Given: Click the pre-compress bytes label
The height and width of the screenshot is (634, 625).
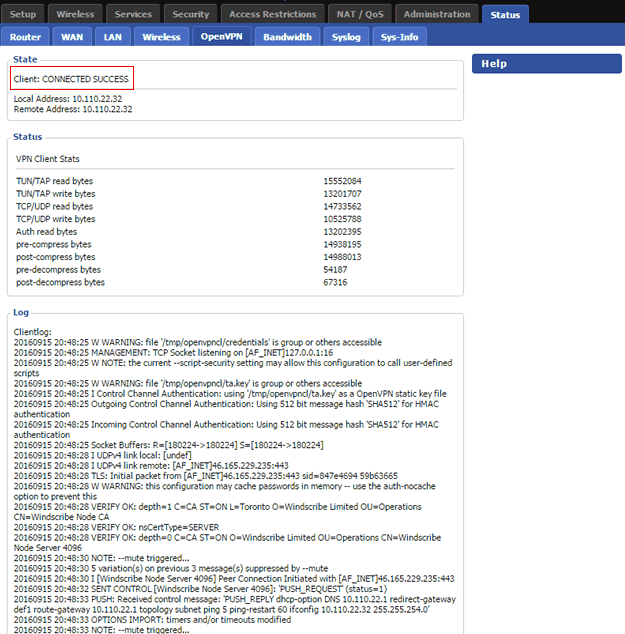Looking at the screenshot, I should (x=54, y=244).
